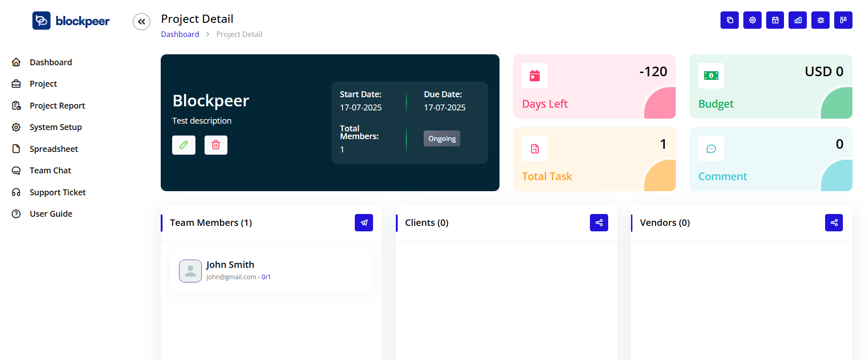Open the bar chart icon button
The image size is (868, 360).
click(x=798, y=20)
